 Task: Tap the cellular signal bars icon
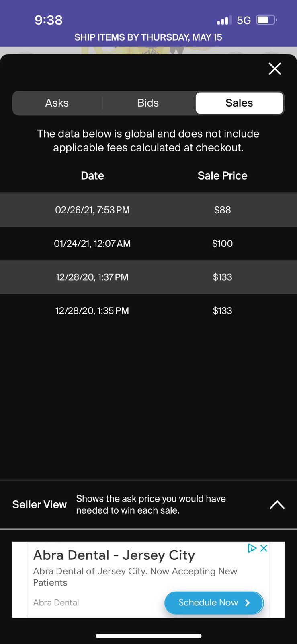[224, 20]
